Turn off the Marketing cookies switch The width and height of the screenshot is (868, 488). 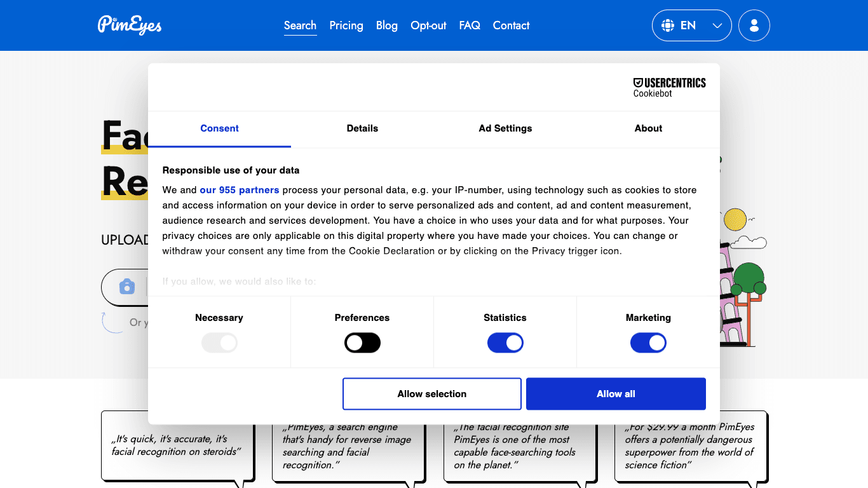tap(648, 343)
